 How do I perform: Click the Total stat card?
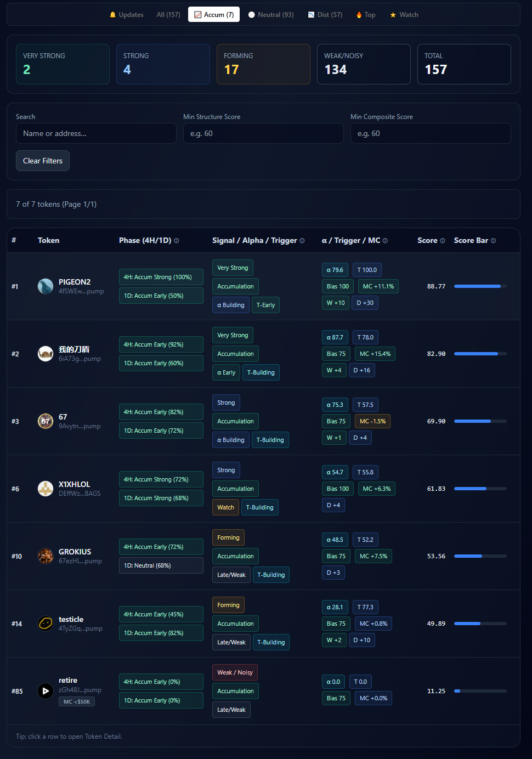click(464, 64)
